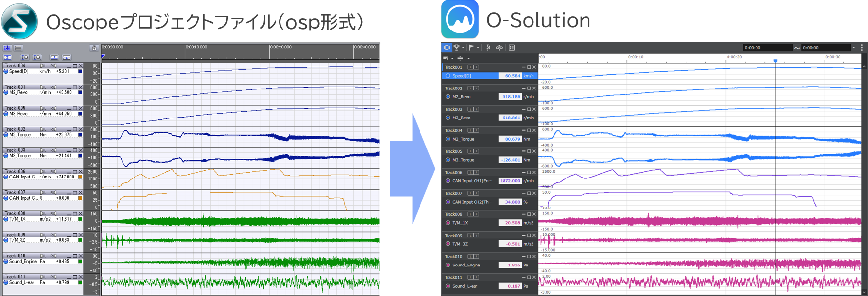This screenshot has height=296, width=868.
Task: Click the zoom-out magnifier in Oscope toolbar
Action: click(x=37, y=57)
